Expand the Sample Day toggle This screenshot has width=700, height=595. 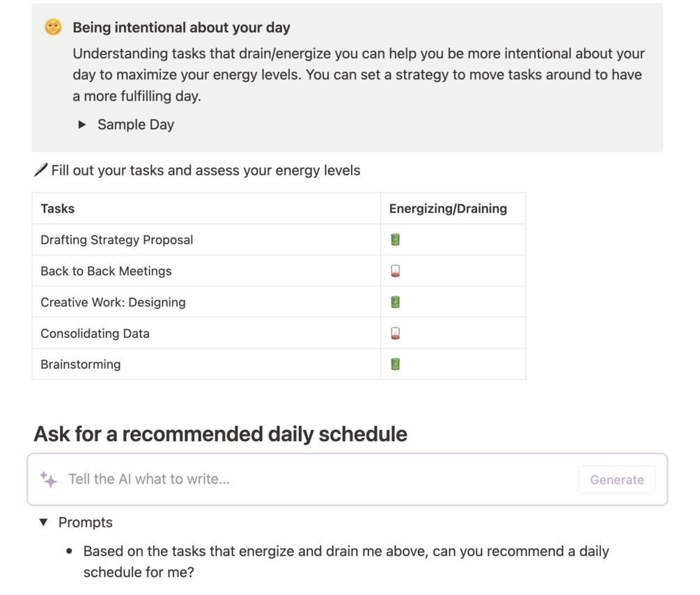coord(82,125)
